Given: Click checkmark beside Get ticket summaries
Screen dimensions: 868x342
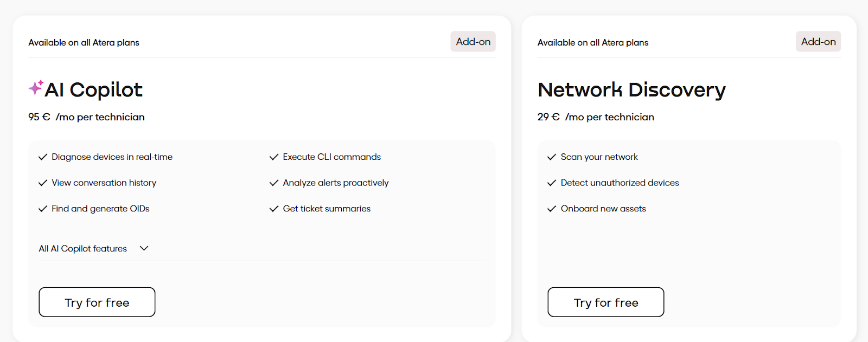Looking at the screenshot, I should [x=274, y=209].
